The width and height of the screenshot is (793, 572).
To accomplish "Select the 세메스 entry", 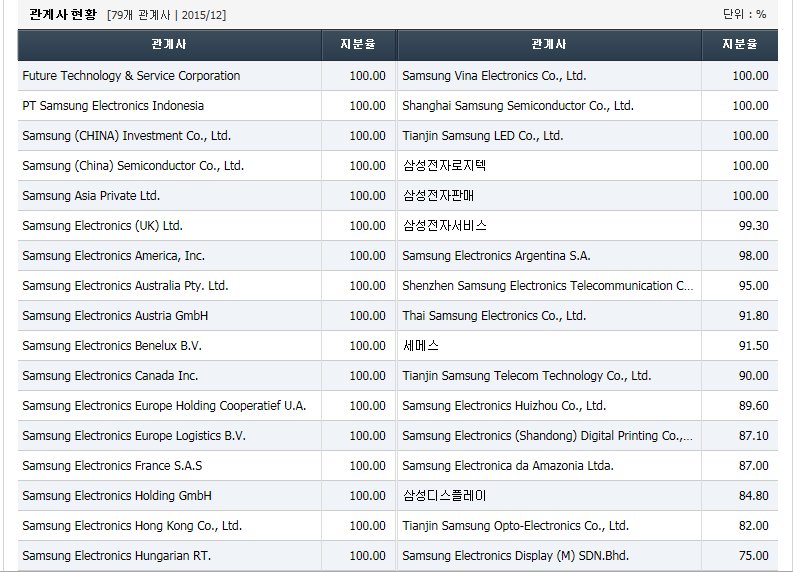I will click(421, 346).
